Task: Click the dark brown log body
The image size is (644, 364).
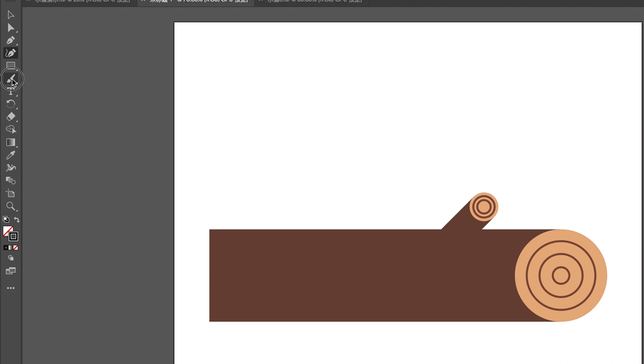Action: 361,275
